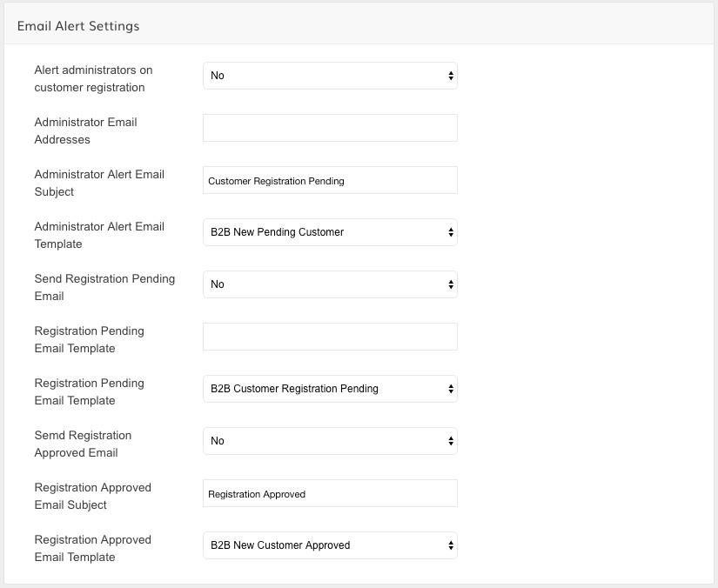Image resolution: width=718 pixels, height=588 pixels.
Task: Click the arrow icon on B2B New Customer Approved select
Action: pos(451,545)
